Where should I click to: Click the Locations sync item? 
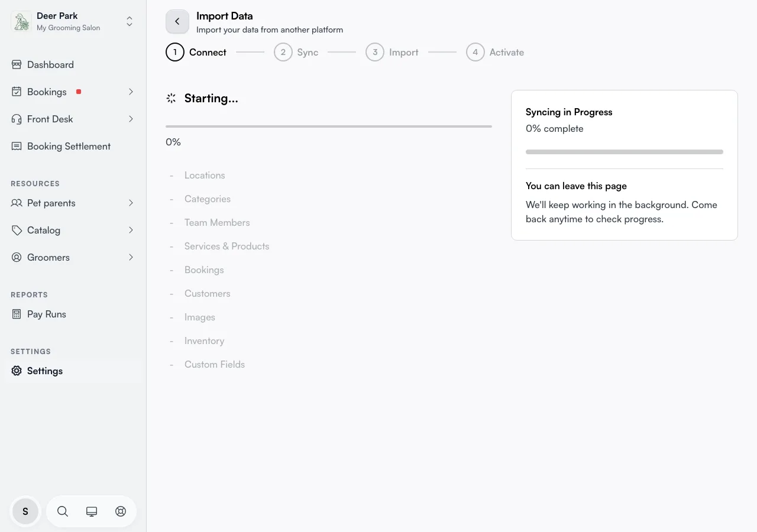[x=205, y=175]
